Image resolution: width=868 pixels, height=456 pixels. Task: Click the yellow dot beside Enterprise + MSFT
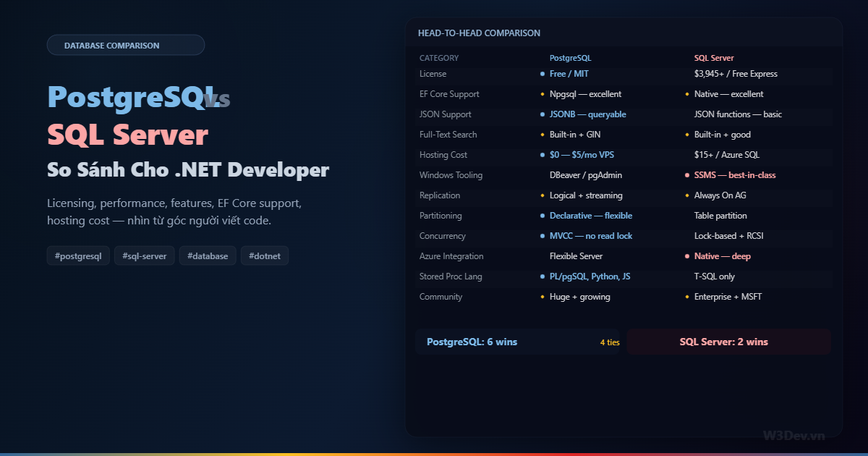point(687,297)
